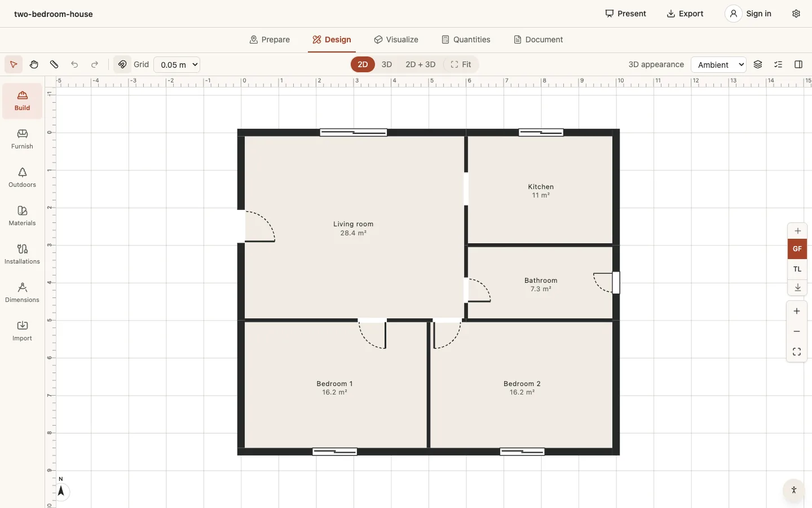Open the Dimensions sidebar section
This screenshot has height=508, width=812.
pyautogui.click(x=23, y=293)
